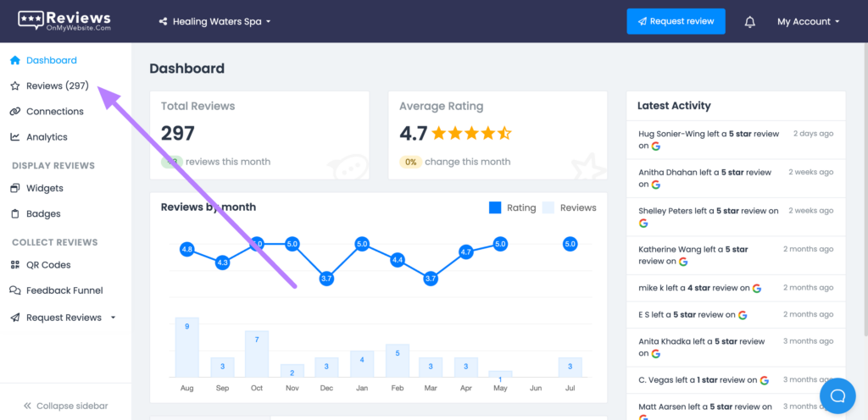Click the Request review button
The width and height of the screenshot is (868, 420).
tap(676, 21)
